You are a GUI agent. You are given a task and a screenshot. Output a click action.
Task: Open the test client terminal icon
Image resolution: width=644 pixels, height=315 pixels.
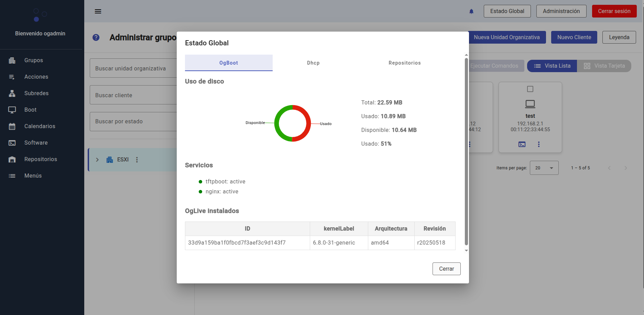(x=522, y=144)
